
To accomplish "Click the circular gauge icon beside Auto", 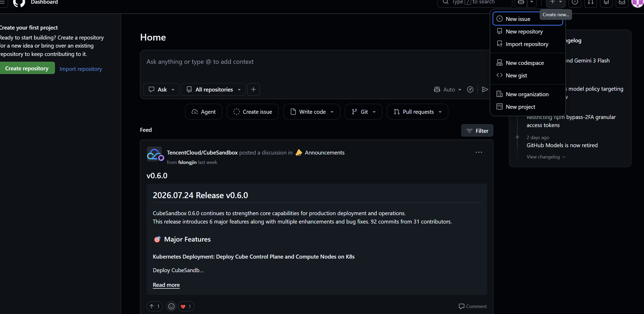I will point(470,89).
